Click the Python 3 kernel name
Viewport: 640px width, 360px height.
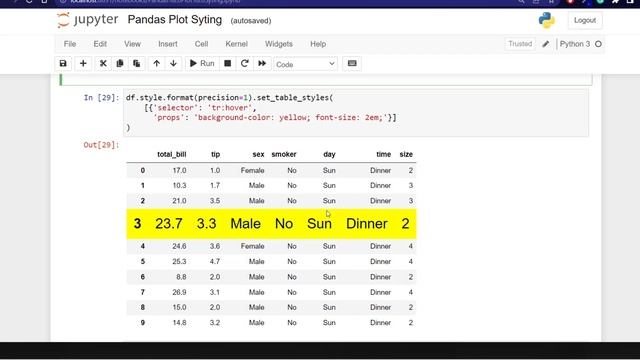click(x=575, y=44)
